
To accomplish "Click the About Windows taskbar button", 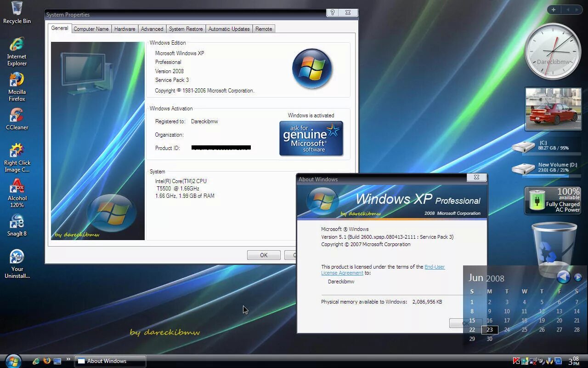I will [x=110, y=361].
